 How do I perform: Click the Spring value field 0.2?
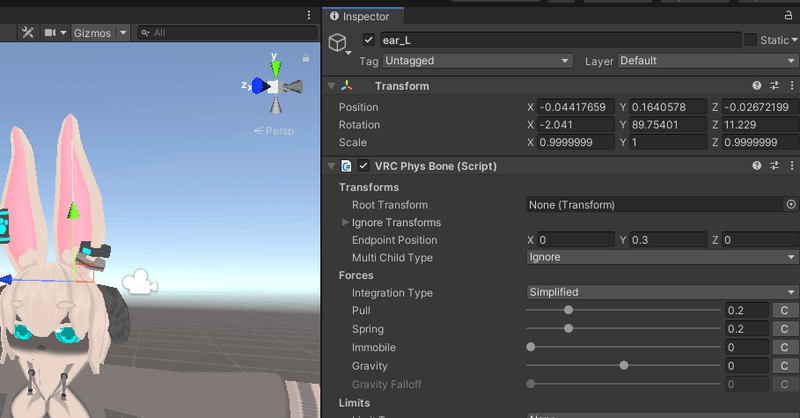click(x=747, y=329)
